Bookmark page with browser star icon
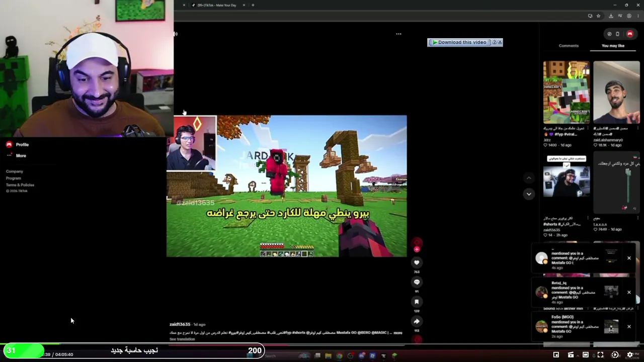This screenshot has width=644, height=362. [598, 16]
